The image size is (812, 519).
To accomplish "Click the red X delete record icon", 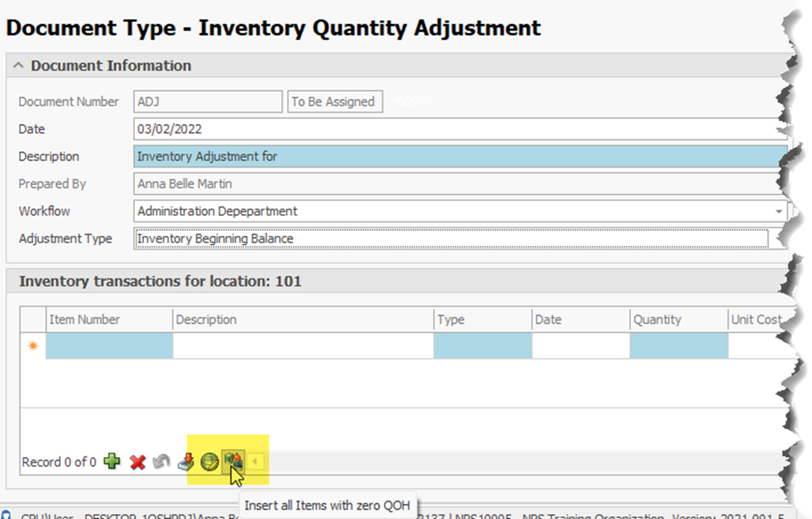I will (137, 462).
